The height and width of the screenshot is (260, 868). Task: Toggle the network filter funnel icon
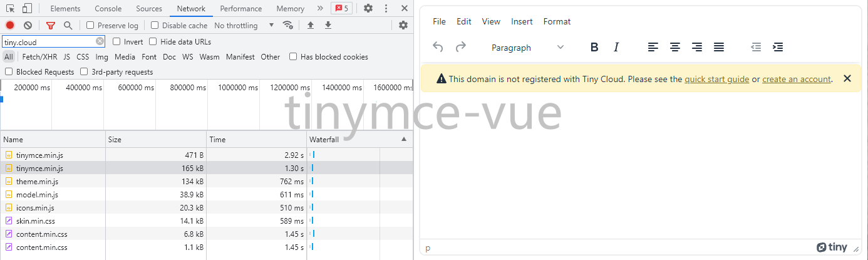click(x=51, y=25)
